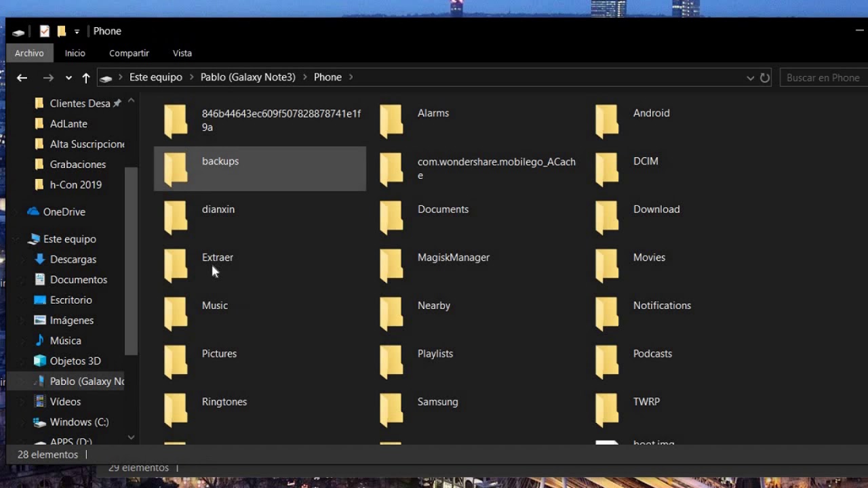Open the com.wondershare.mobilego_ACache folder icon
Screen dimensions: 868x488
click(391, 169)
